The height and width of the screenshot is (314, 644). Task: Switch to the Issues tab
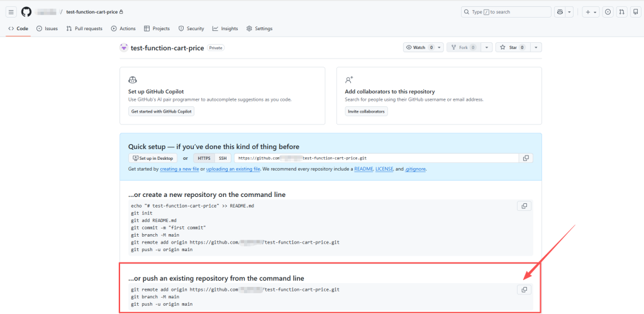click(47, 28)
